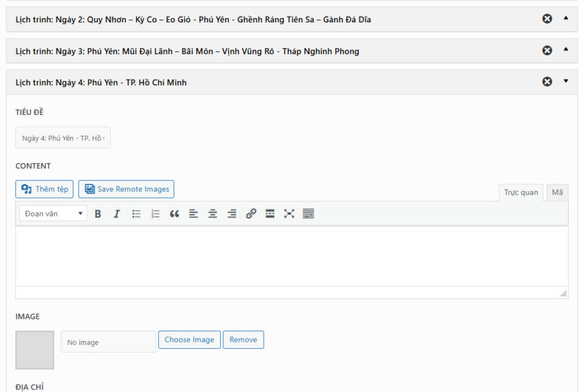The height and width of the screenshot is (392, 579).
Task: Apply blockquote formatting
Action: pyautogui.click(x=174, y=214)
